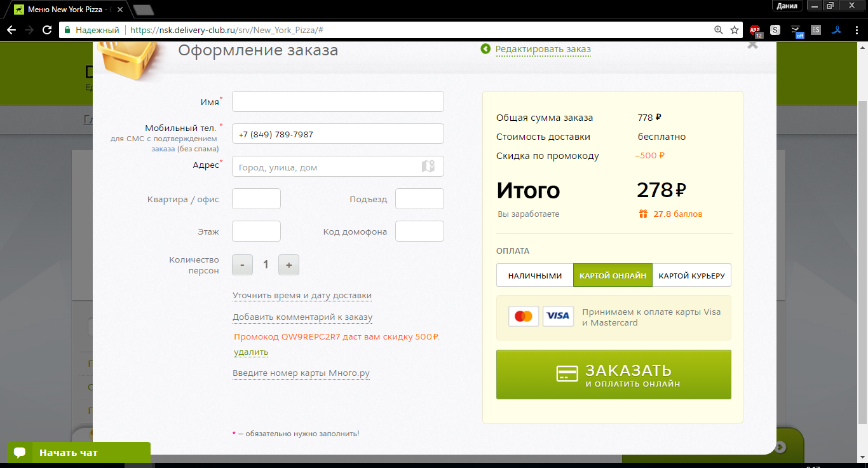Open the S extension icon
Image resolution: width=868 pixels, height=468 pixels.
(775, 30)
